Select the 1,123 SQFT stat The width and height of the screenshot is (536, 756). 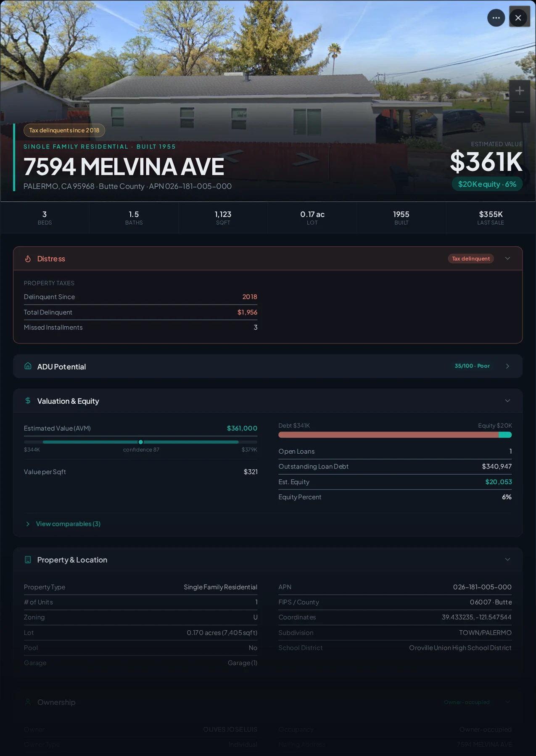click(x=223, y=218)
